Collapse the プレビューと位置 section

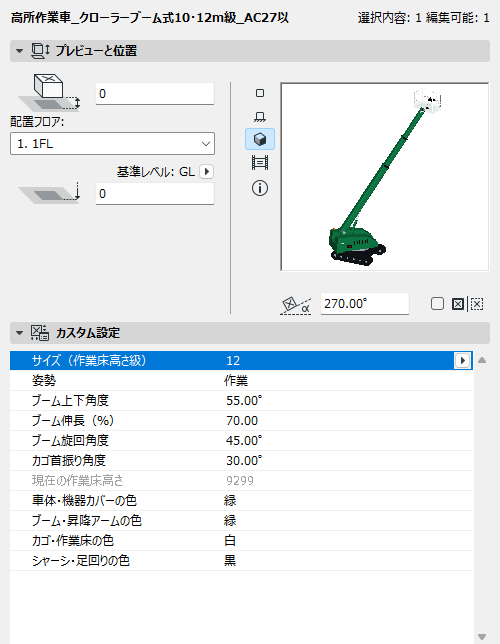(x=19, y=51)
